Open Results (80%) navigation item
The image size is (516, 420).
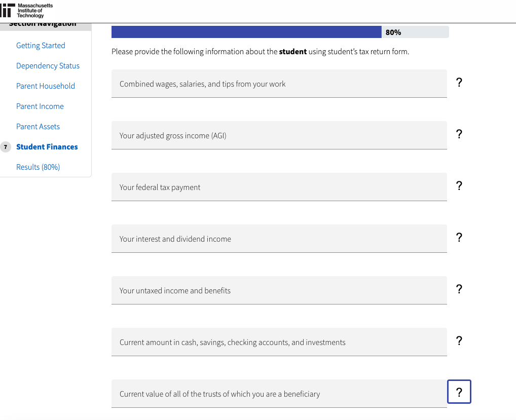(x=38, y=167)
